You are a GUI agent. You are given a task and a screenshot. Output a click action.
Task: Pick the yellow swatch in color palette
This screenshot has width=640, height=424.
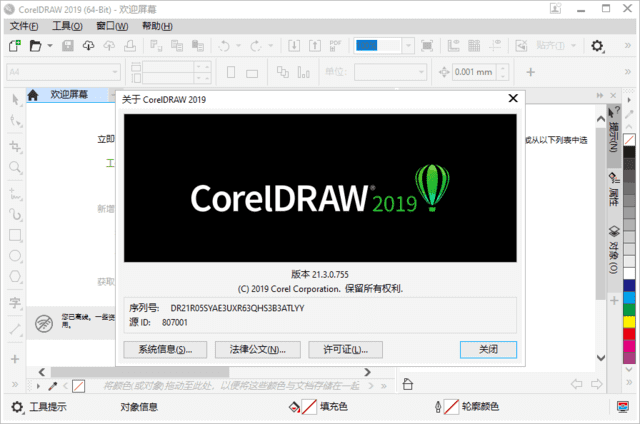click(629, 308)
